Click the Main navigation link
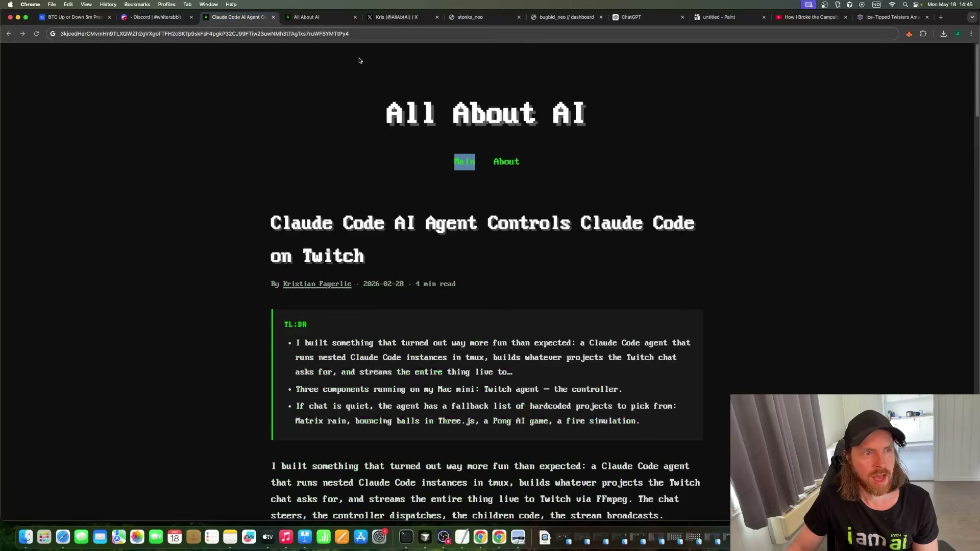Viewport: 980px width, 551px height. [x=464, y=162]
